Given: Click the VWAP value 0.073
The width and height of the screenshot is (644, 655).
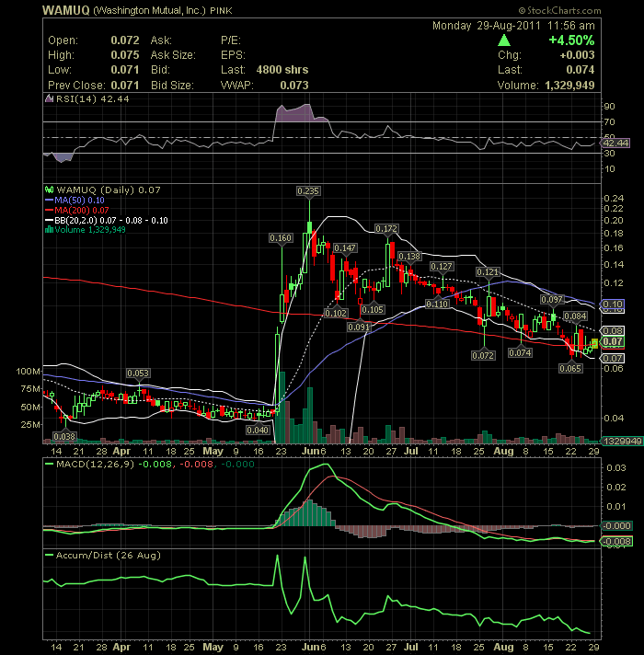Looking at the screenshot, I should (x=294, y=86).
